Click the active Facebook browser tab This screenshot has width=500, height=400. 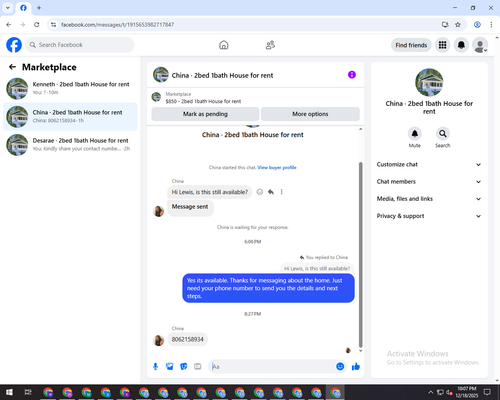[x=23, y=8]
